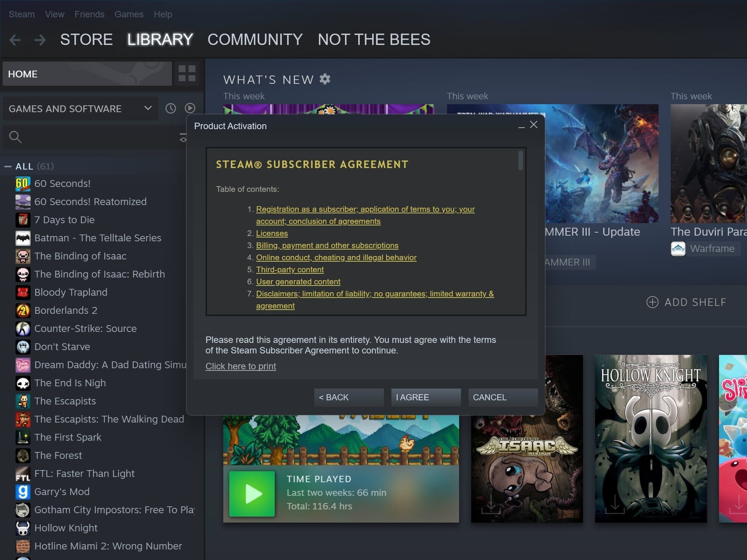Expand Games and Software dropdown
The image size is (747, 560).
[148, 108]
